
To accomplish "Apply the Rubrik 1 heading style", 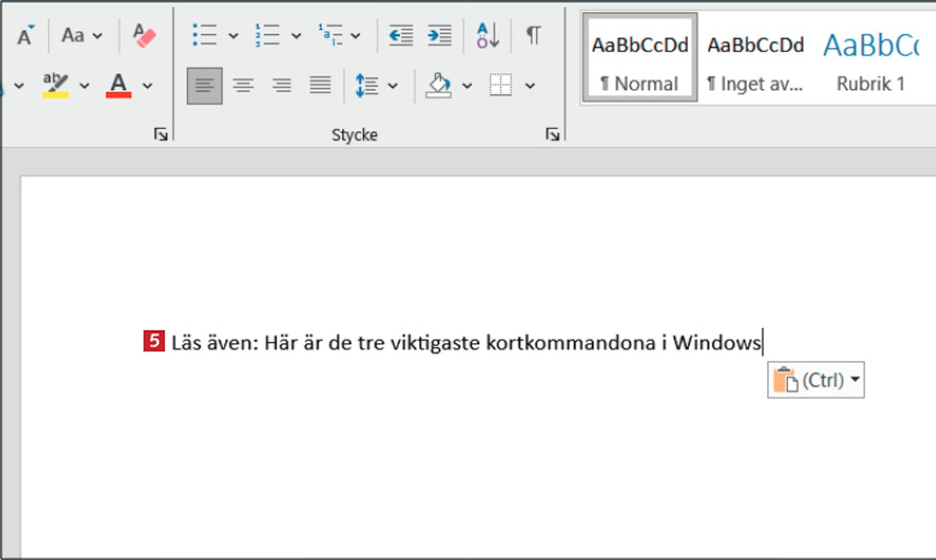I will pos(870,58).
